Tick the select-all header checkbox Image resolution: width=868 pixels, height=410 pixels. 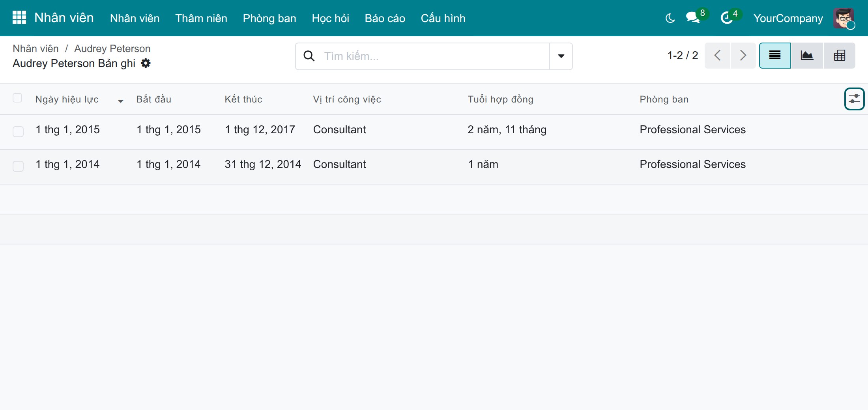pos(17,98)
